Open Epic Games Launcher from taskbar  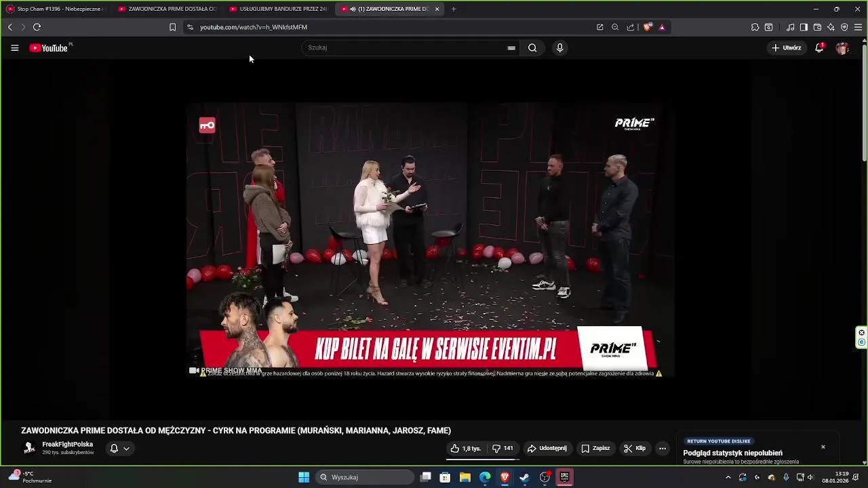point(564,477)
